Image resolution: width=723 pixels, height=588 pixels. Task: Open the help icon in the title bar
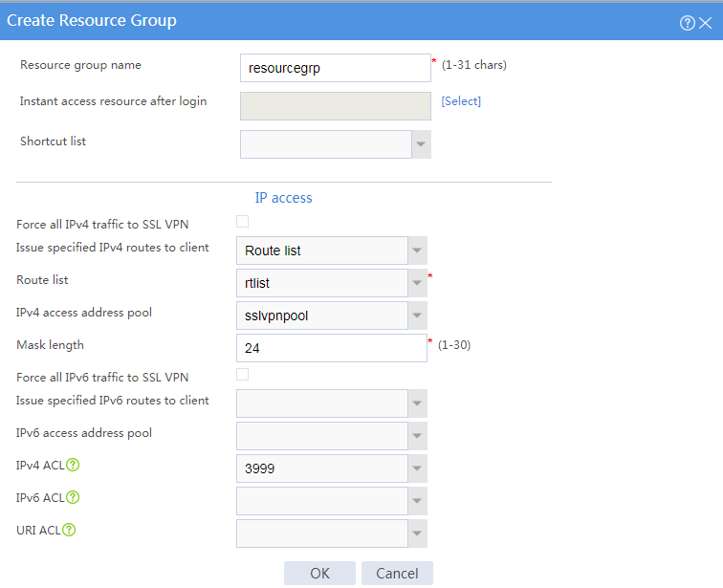click(x=687, y=23)
